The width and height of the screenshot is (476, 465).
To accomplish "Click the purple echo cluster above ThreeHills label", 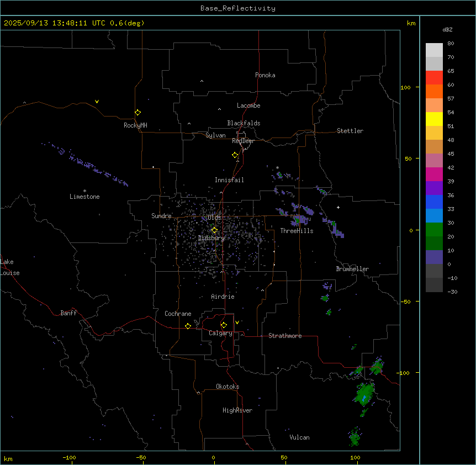I will pyautogui.click(x=299, y=219).
